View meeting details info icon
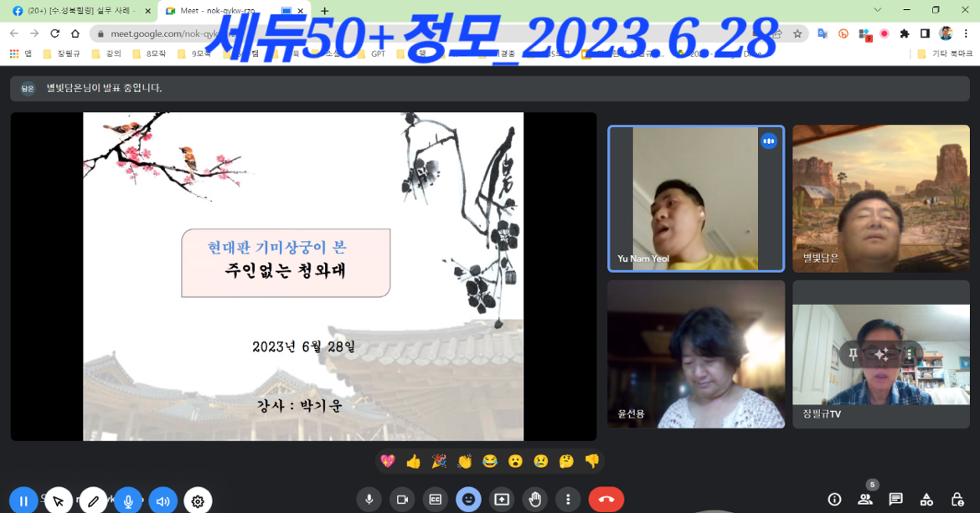 [x=835, y=499]
